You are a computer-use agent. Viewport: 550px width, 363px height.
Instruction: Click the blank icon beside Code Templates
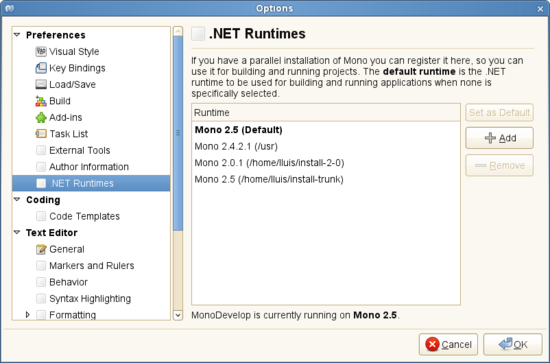click(41, 216)
